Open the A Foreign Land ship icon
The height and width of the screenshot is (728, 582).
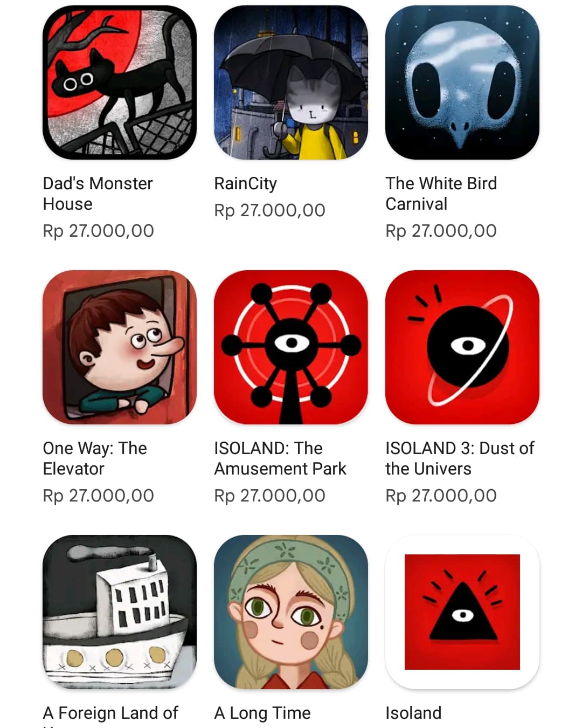click(x=120, y=612)
